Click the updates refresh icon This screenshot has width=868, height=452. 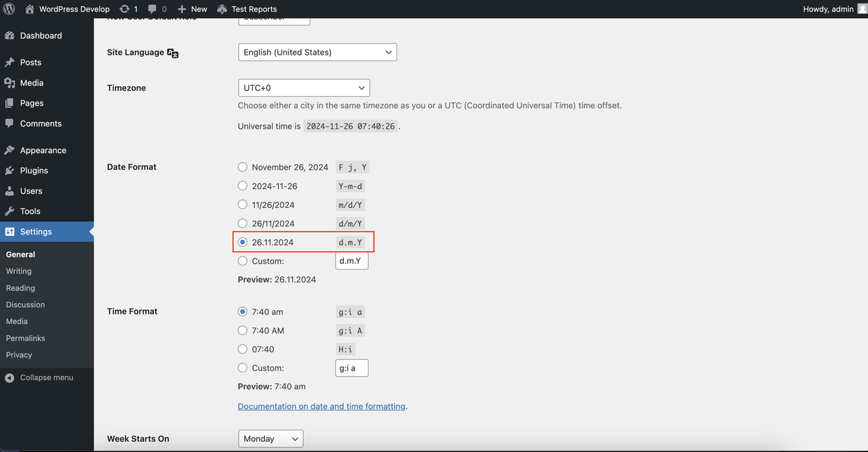point(124,9)
